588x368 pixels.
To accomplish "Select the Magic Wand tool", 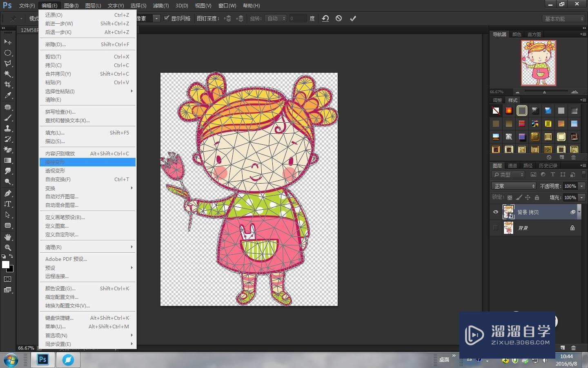I will pyautogui.click(x=7, y=74).
